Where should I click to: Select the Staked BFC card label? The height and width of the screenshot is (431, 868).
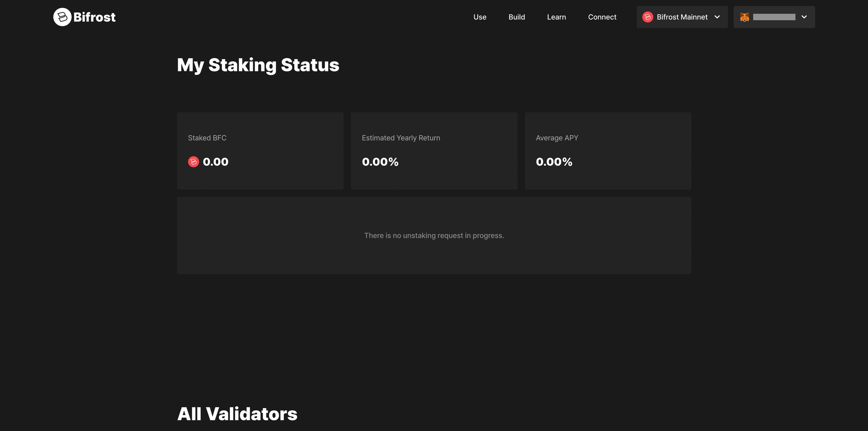tap(207, 138)
